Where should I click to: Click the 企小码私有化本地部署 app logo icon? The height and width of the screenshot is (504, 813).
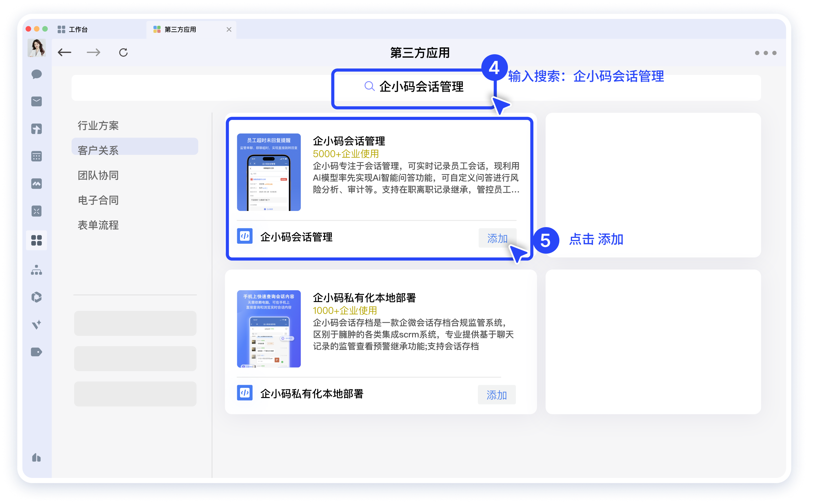point(245,393)
